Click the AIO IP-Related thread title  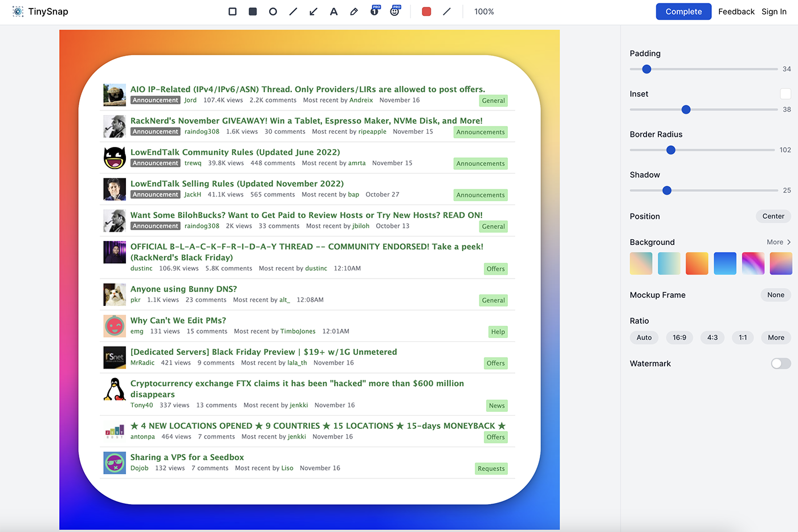click(307, 89)
